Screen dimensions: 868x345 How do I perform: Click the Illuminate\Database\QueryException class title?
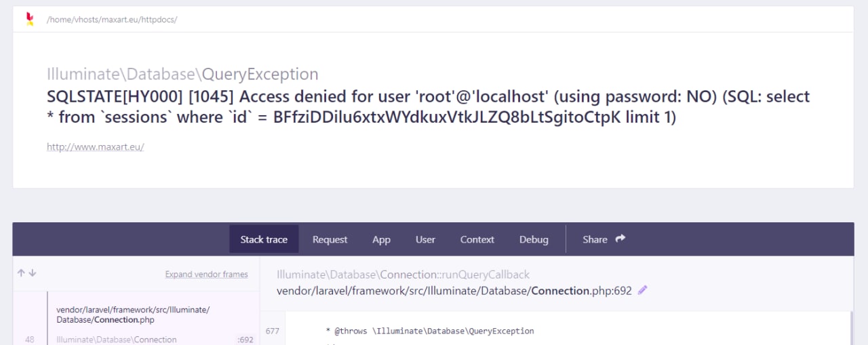[182, 75]
